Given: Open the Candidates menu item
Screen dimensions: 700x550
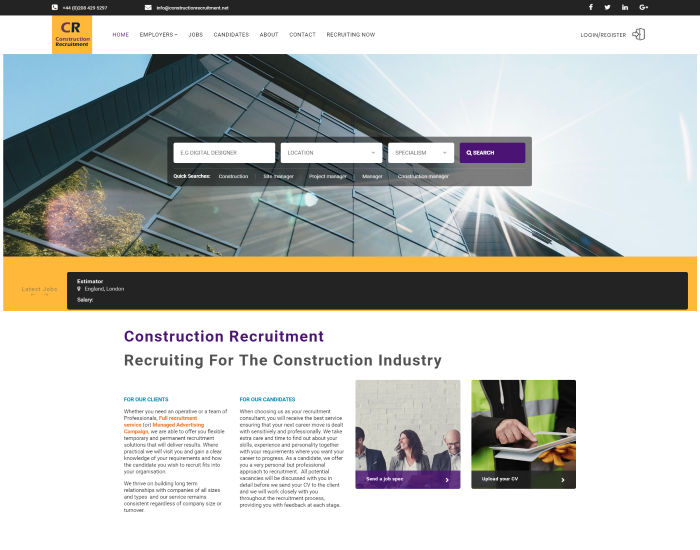Looking at the screenshot, I should coord(231,35).
